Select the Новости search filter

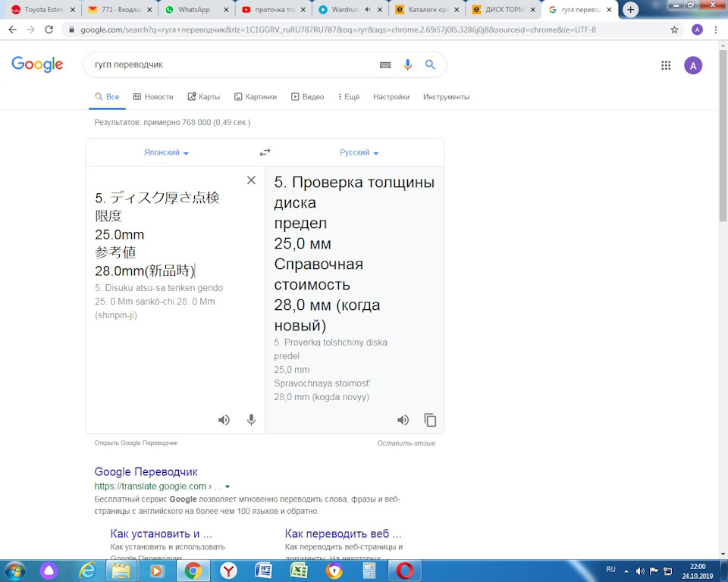[153, 96]
